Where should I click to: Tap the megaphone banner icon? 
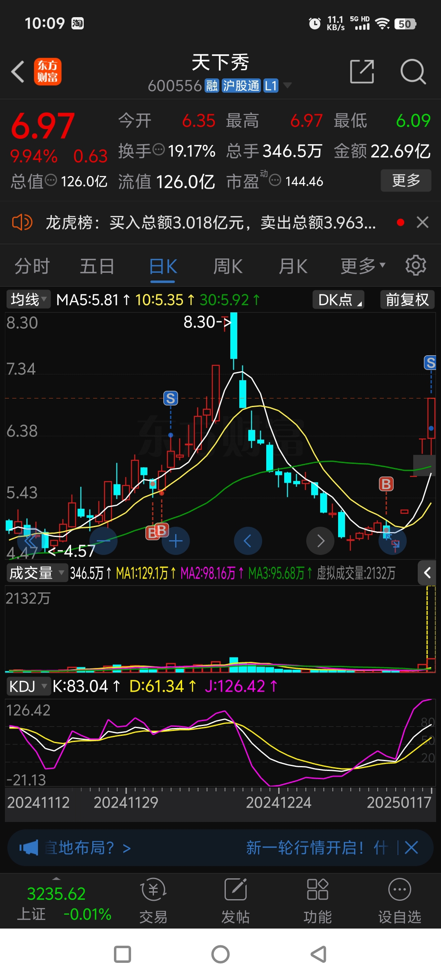(x=29, y=848)
